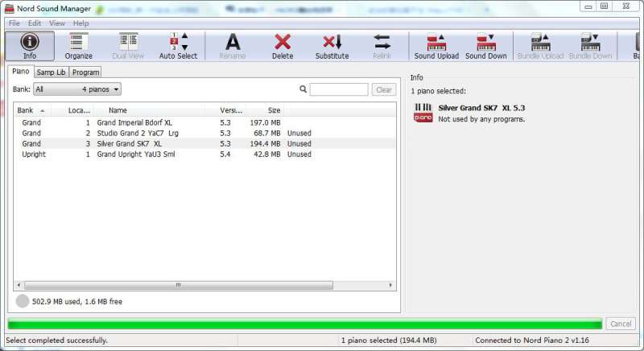Sort list by Bank column header
The image size is (644, 351).
(31, 110)
